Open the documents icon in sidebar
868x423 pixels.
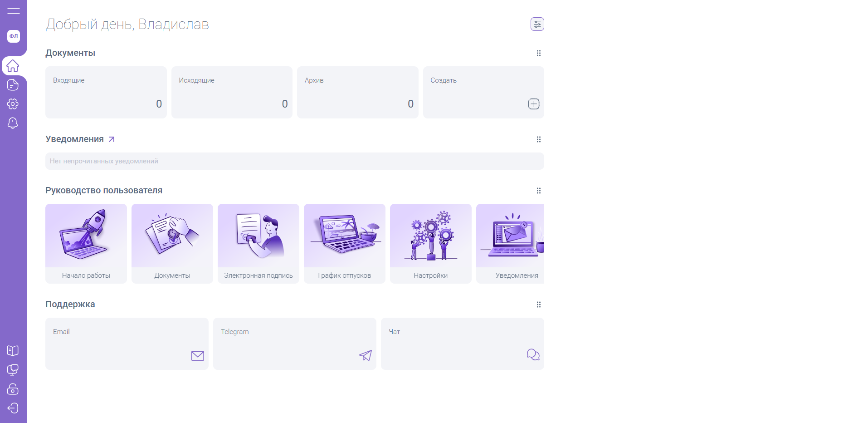click(13, 85)
